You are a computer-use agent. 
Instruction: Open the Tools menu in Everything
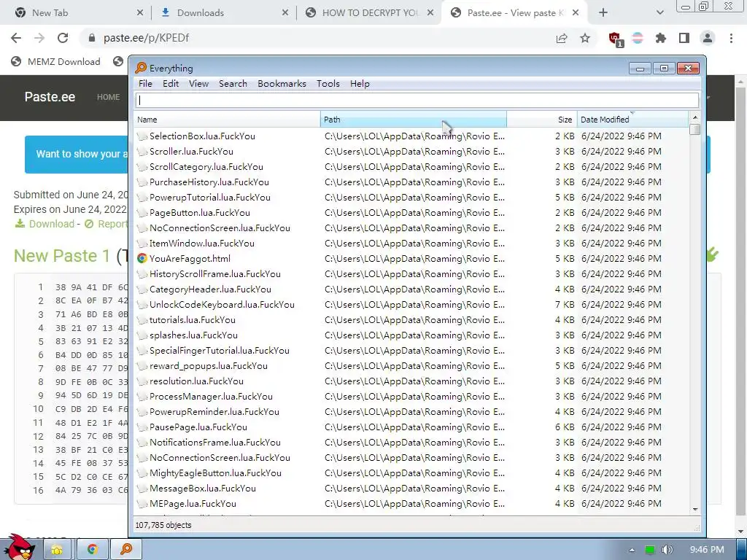328,84
